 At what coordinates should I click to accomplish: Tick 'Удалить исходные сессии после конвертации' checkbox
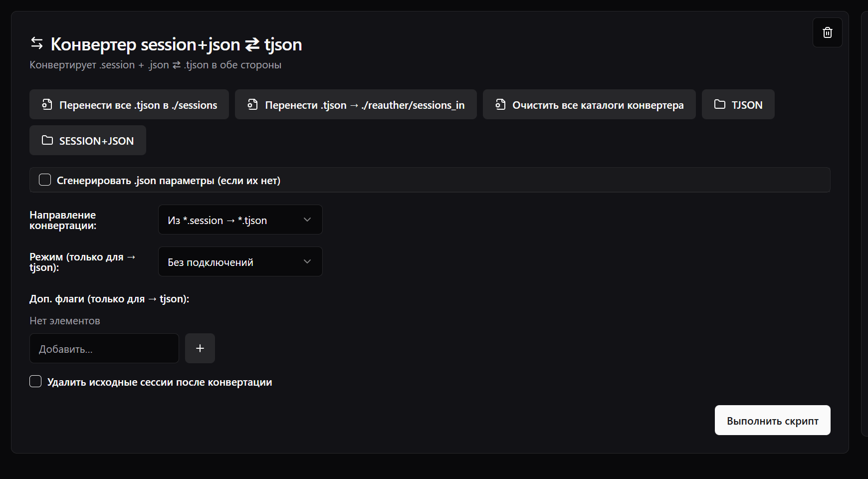point(35,382)
